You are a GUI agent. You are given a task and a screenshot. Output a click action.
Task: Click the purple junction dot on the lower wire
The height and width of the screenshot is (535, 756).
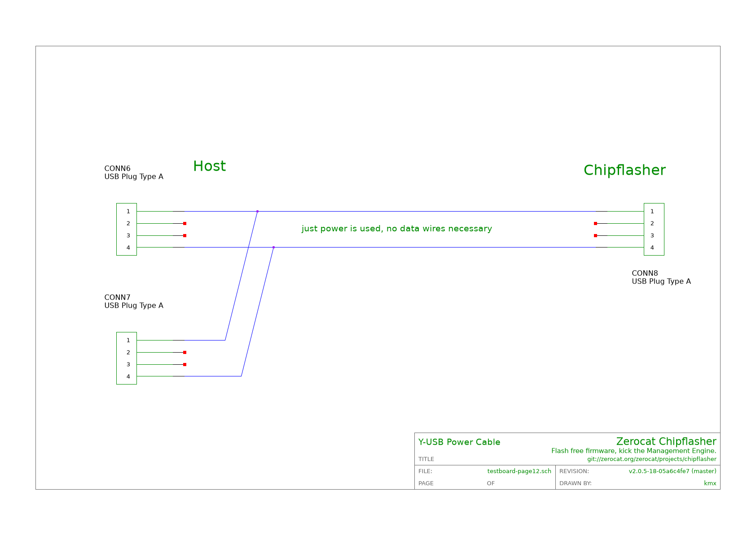pos(273,247)
